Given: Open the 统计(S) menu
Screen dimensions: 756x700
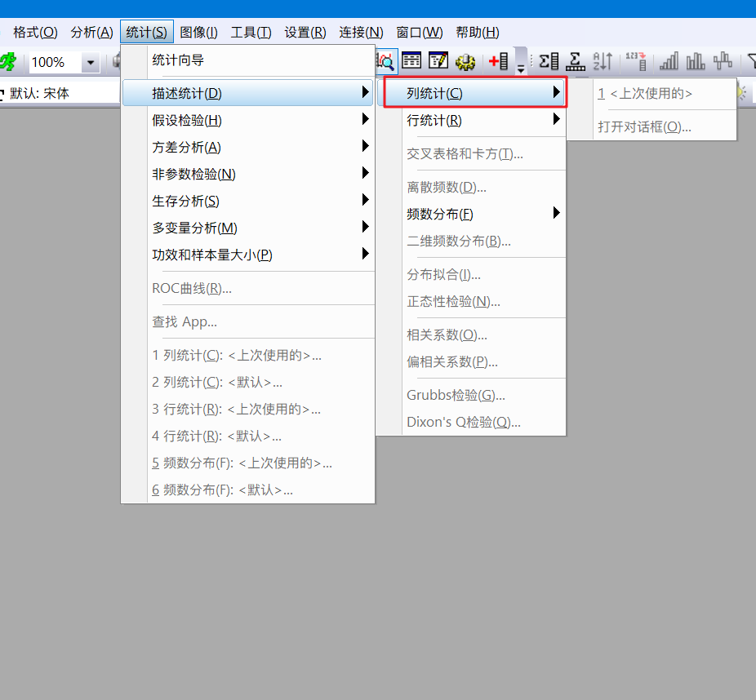Looking at the screenshot, I should pos(147,32).
